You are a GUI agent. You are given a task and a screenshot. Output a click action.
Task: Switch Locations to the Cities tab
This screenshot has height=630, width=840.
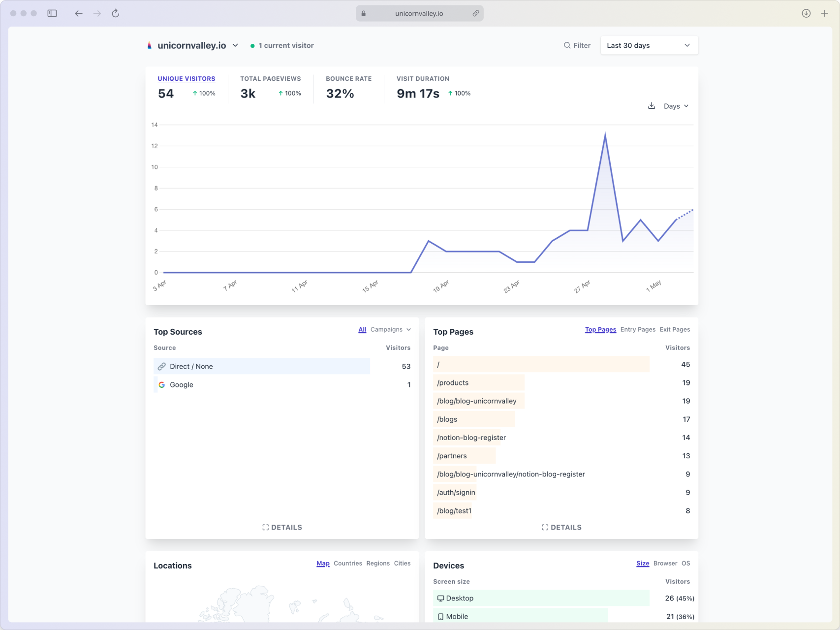pyautogui.click(x=402, y=564)
